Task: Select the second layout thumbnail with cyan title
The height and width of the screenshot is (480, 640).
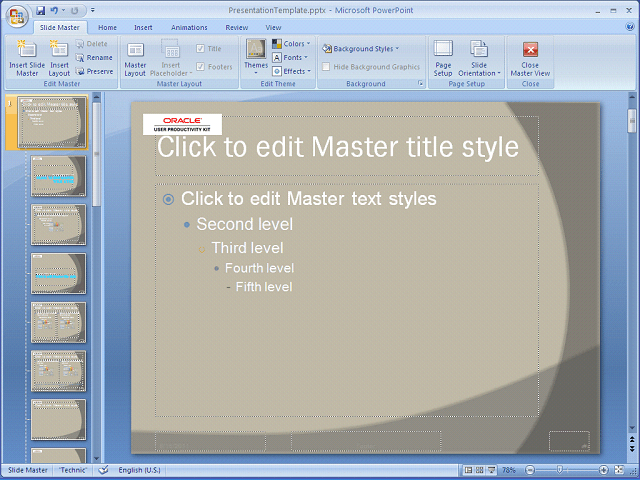Action: (58, 176)
